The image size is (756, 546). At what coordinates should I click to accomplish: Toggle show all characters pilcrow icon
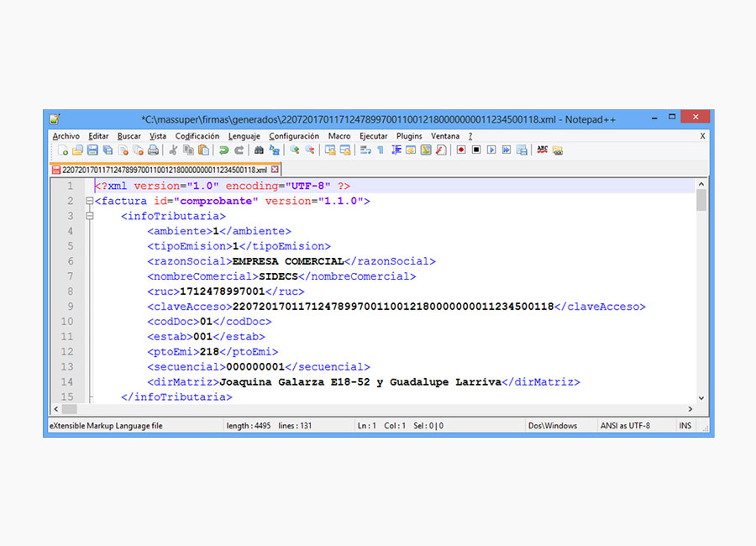click(x=381, y=150)
